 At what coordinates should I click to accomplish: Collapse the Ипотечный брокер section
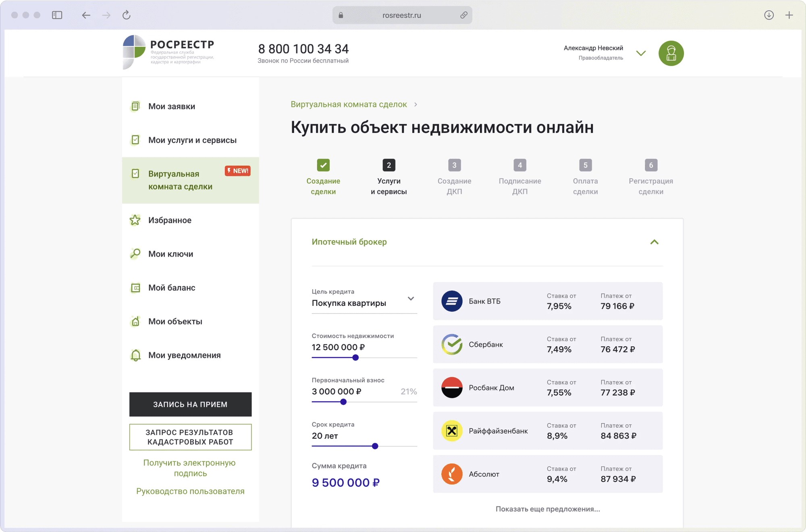pos(654,242)
